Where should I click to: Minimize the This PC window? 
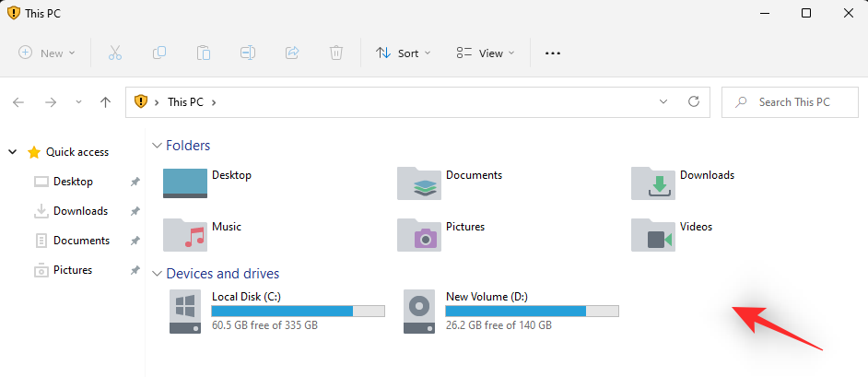765,13
